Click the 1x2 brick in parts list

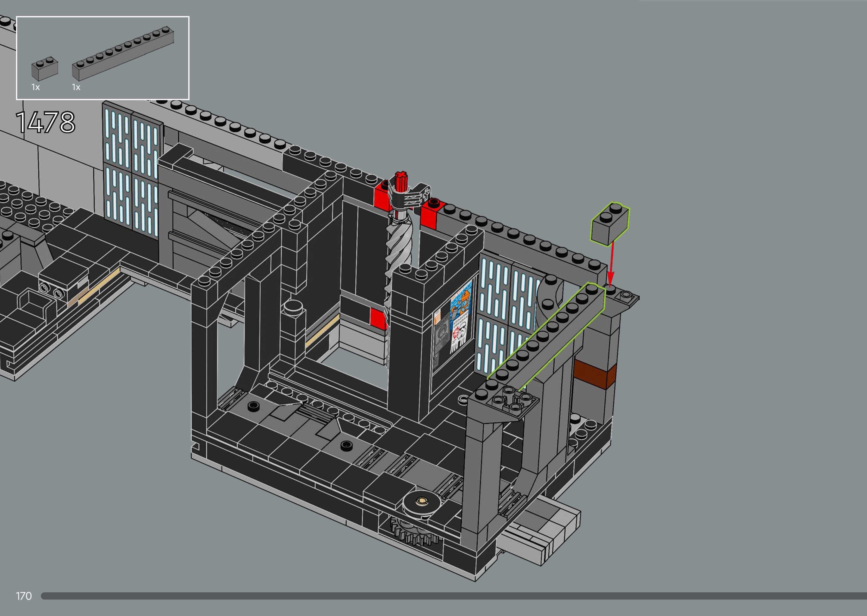pyautogui.click(x=45, y=70)
